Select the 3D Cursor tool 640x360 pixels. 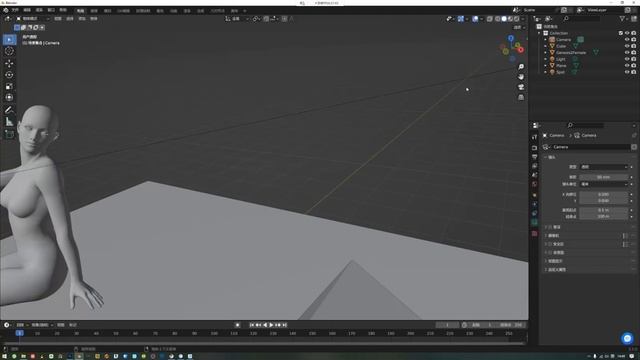(x=9, y=51)
